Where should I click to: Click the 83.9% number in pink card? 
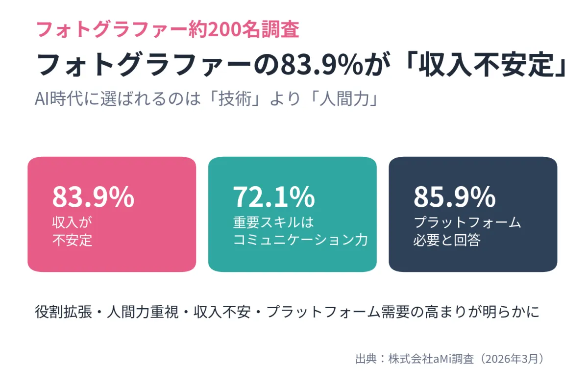[93, 196]
